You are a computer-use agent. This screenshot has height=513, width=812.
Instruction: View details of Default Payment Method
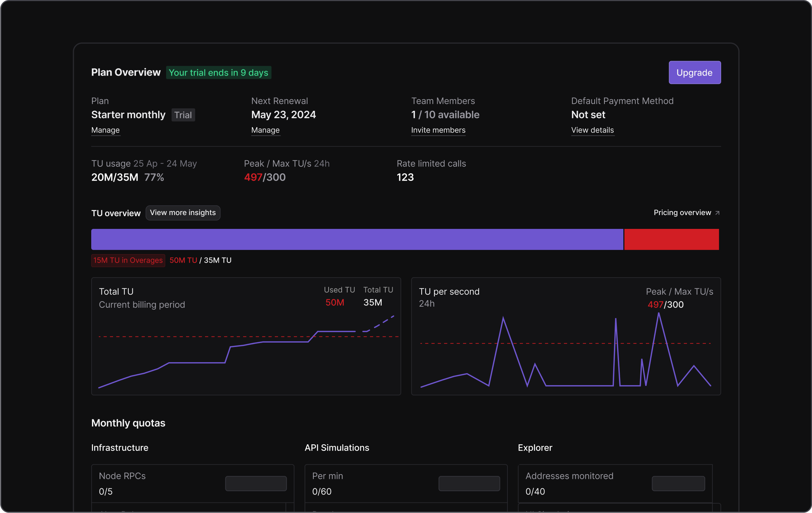[x=592, y=130]
